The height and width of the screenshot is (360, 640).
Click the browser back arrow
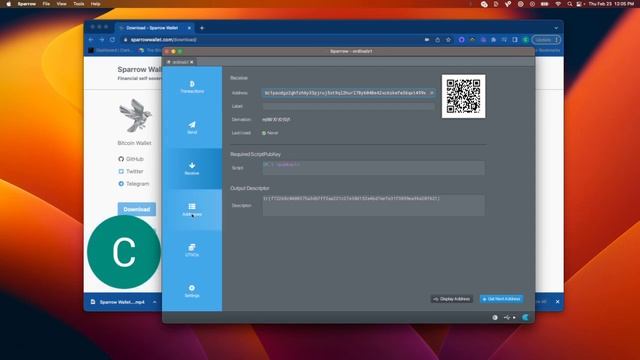coord(91,40)
